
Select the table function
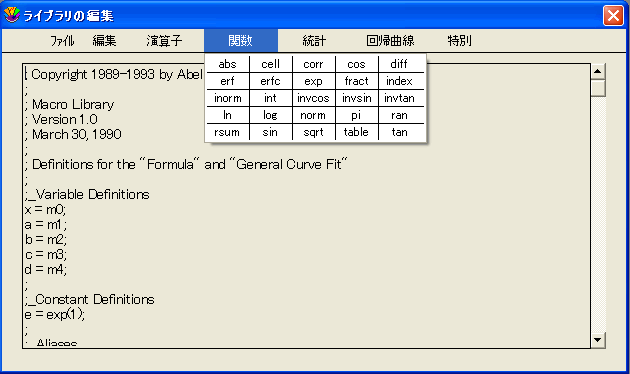(356, 132)
